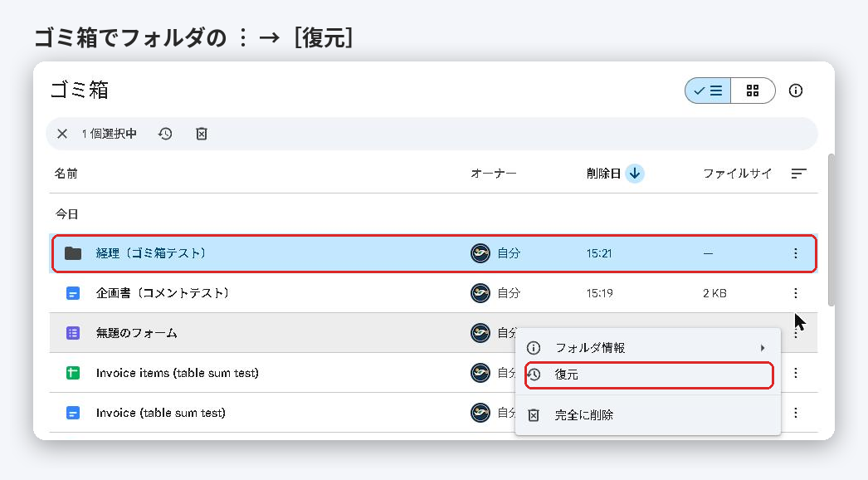
Task: Choose 復元 from the context menu
Action: [649, 375]
